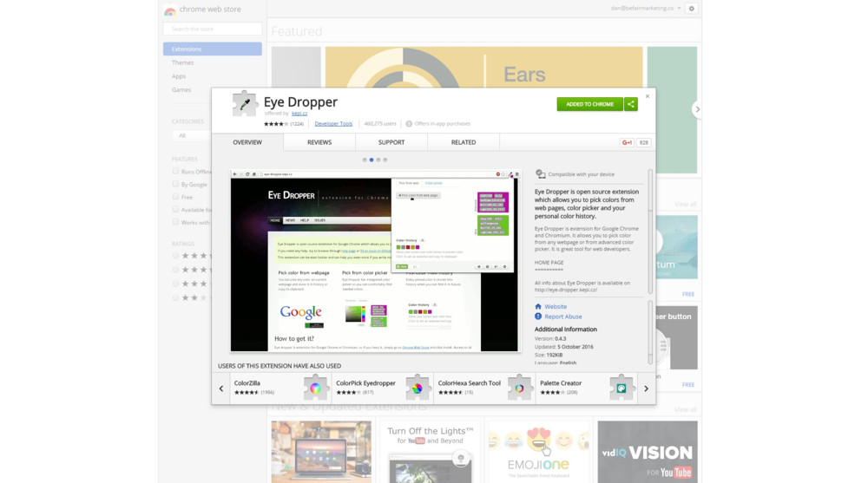Go to previous related extensions
The width and height of the screenshot is (868, 483).
click(221, 388)
